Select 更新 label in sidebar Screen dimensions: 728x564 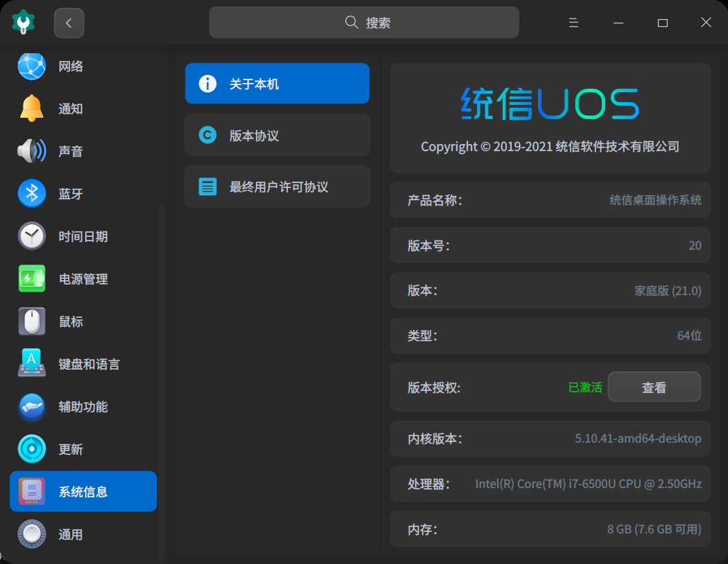[x=71, y=449]
